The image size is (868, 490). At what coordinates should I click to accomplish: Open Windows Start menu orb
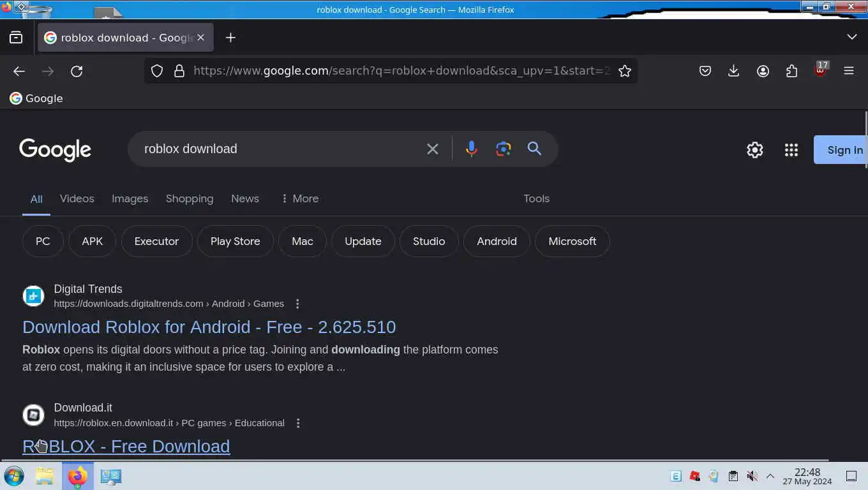(14, 476)
